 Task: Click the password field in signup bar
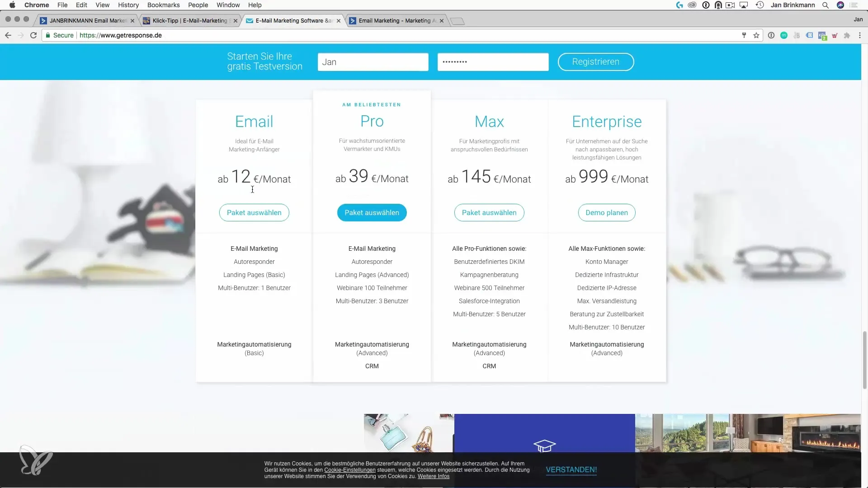(x=493, y=62)
